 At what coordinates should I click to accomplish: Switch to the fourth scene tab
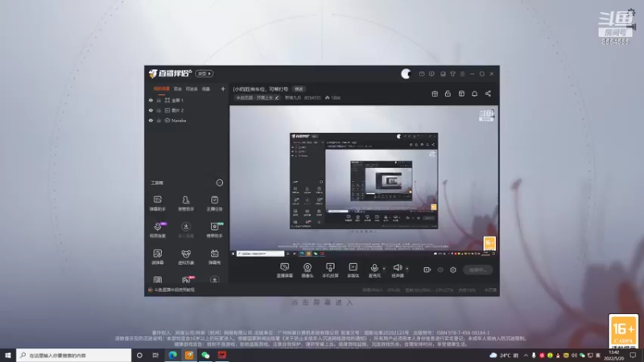(x=206, y=88)
